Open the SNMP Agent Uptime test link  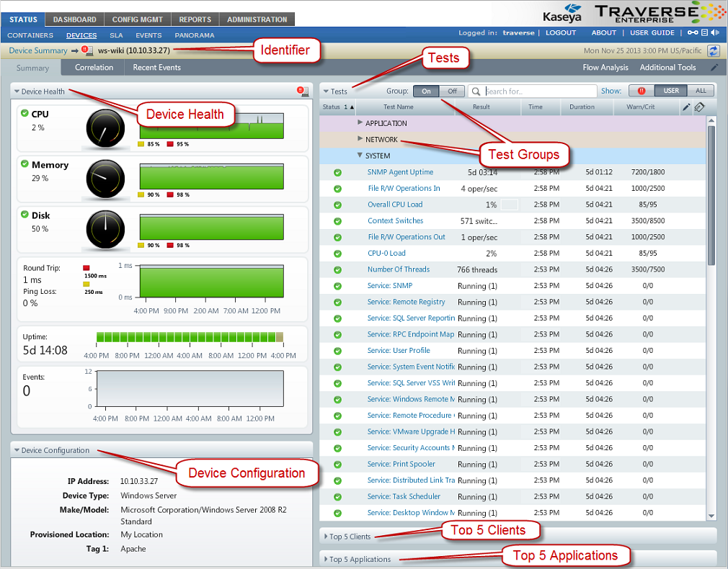coord(401,173)
